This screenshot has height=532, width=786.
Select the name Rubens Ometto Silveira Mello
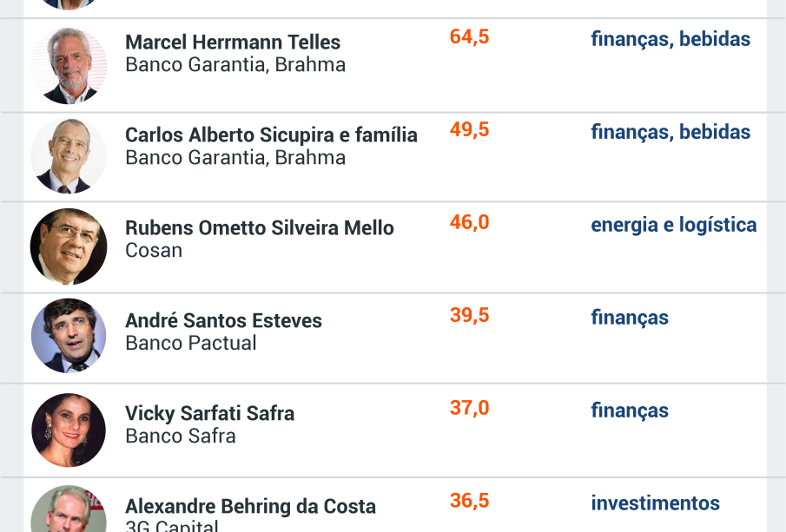coord(260,227)
